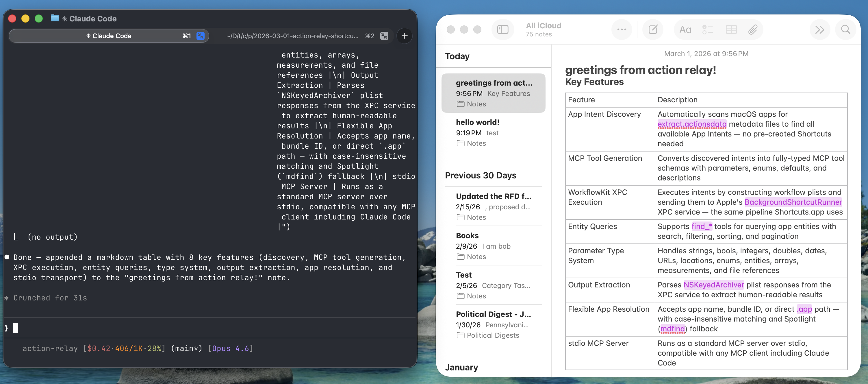Toggle the Notes sidebar panel
This screenshot has width=868, height=384.
point(502,30)
